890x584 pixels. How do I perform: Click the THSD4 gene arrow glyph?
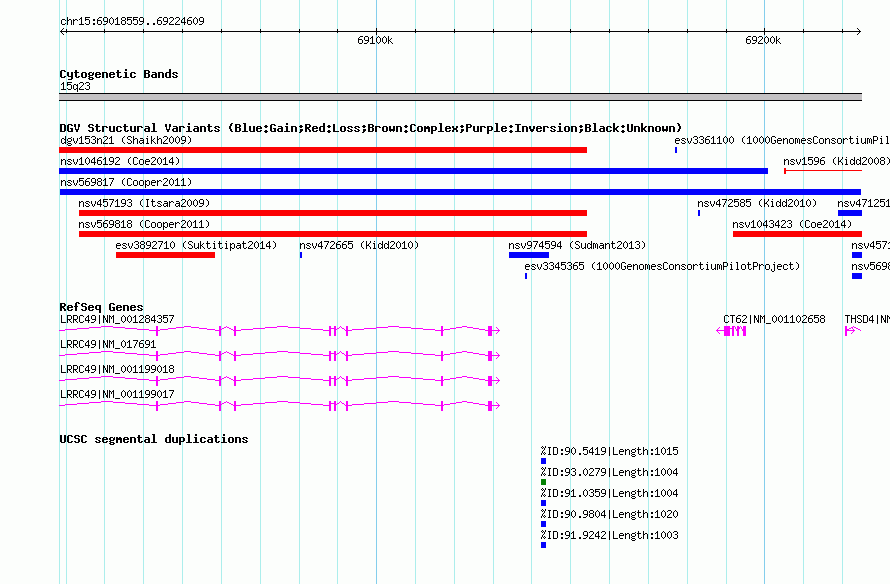(853, 331)
